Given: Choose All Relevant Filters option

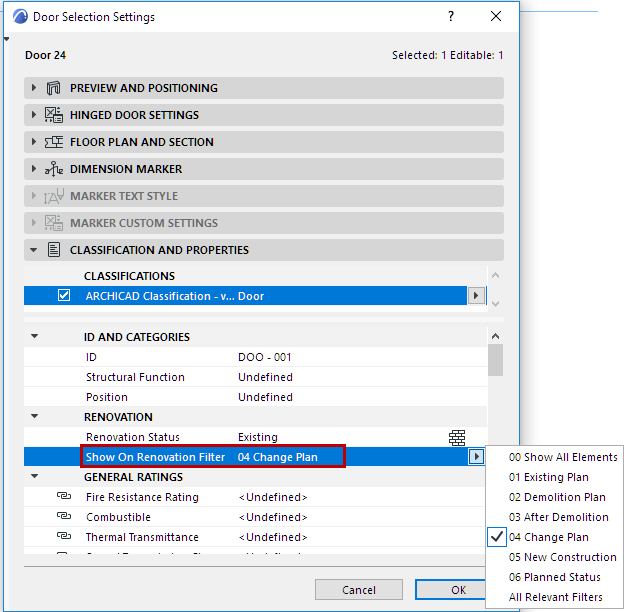Looking at the screenshot, I should [555, 597].
